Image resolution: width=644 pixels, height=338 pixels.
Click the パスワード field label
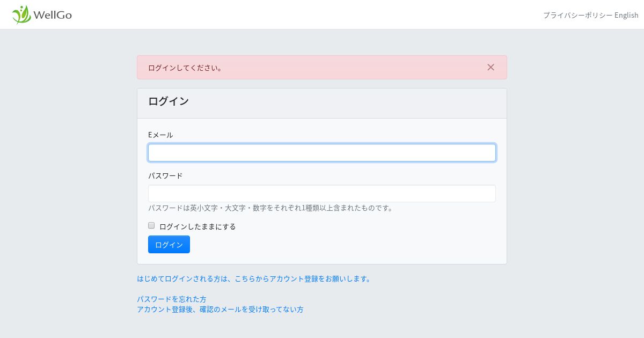click(x=165, y=175)
